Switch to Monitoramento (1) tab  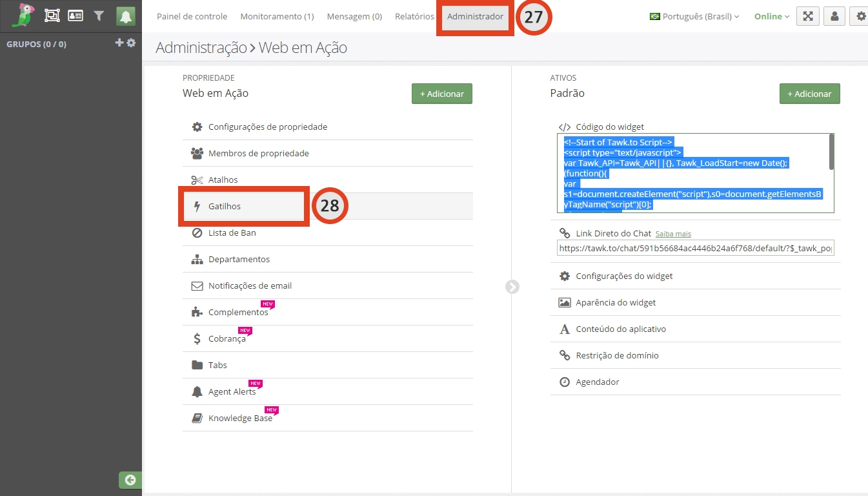point(277,16)
